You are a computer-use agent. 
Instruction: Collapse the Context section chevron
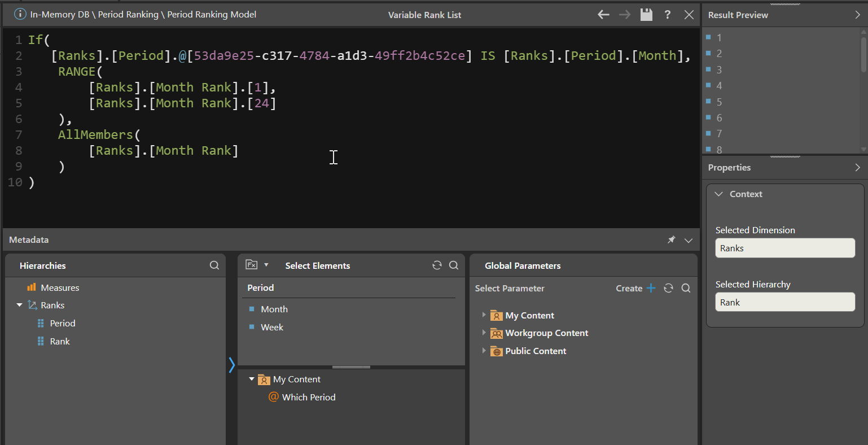[718, 194]
